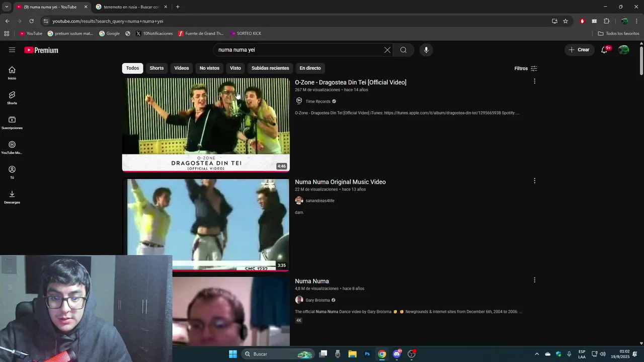Open the Tú profile section
644x362 pixels.
click(12, 172)
